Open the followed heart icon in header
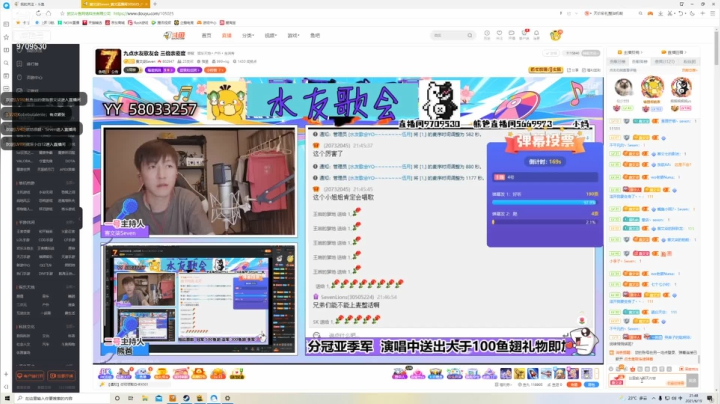 (499, 34)
